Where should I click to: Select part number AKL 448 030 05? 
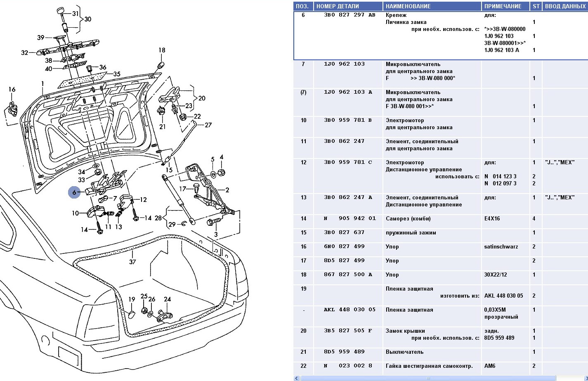tap(350, 310)
